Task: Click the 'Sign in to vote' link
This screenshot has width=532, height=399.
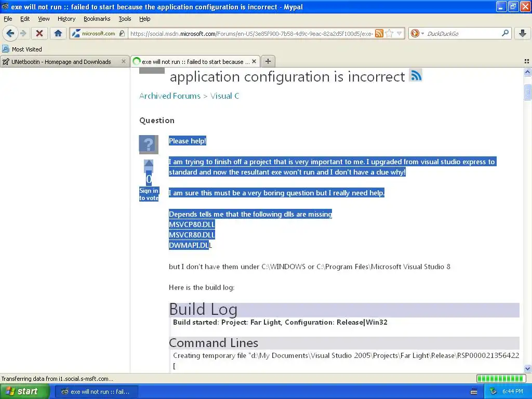Action: click(149, 194)
